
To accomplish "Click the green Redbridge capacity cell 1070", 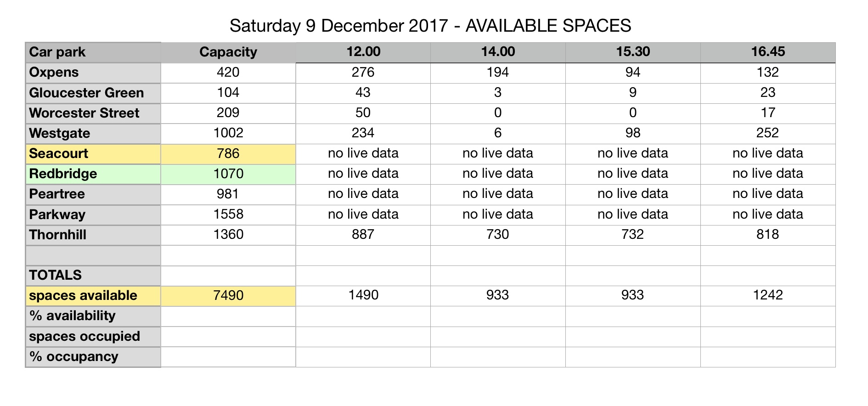I will coord(228,174).
